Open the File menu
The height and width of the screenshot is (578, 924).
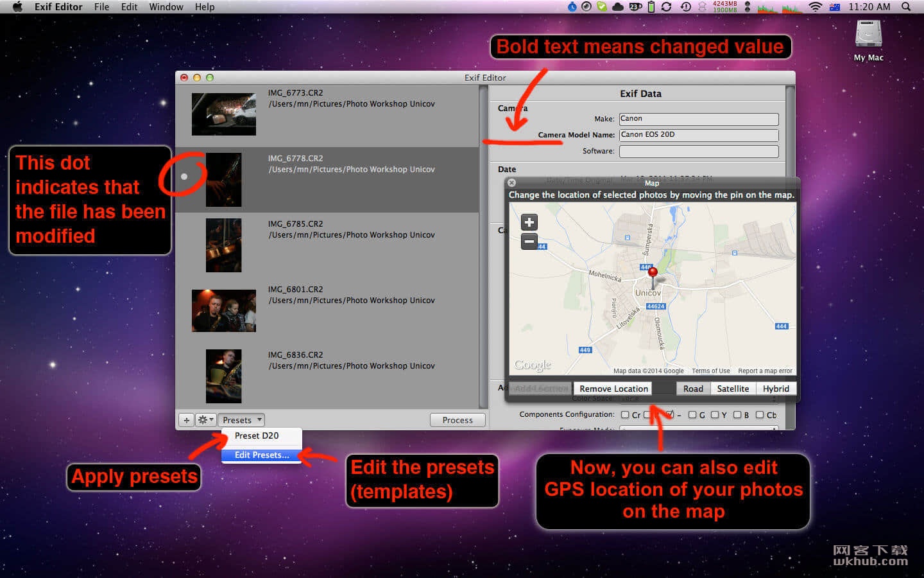[101, 6]
